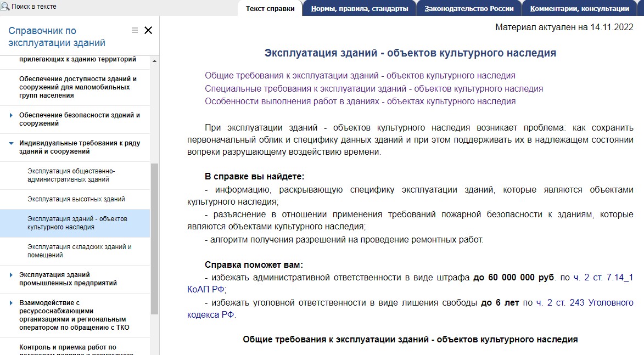Open the sidebar hamburger menu icon
Viewport: 644px width, 355px height.
pyautogui.click(x=135, y=30)
